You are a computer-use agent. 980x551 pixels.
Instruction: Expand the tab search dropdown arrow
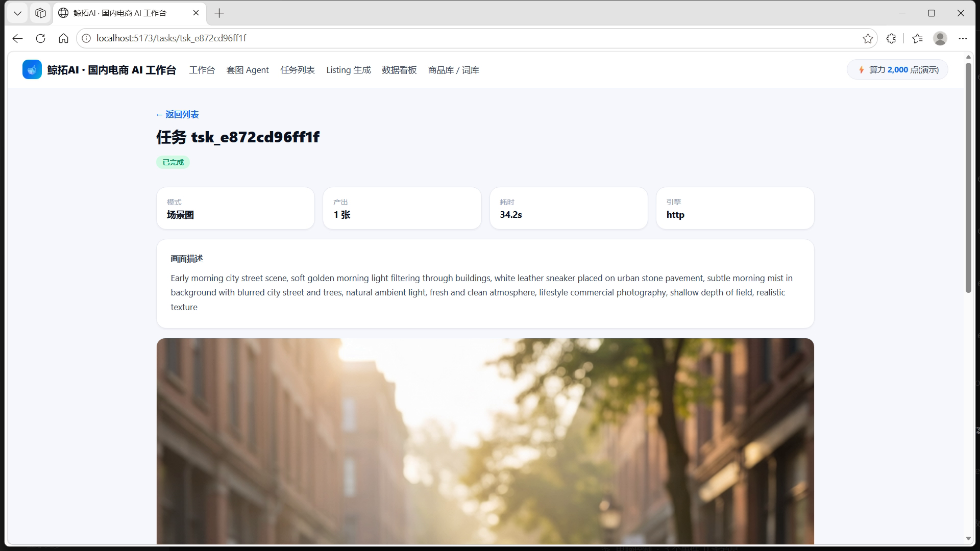[17, 13]
